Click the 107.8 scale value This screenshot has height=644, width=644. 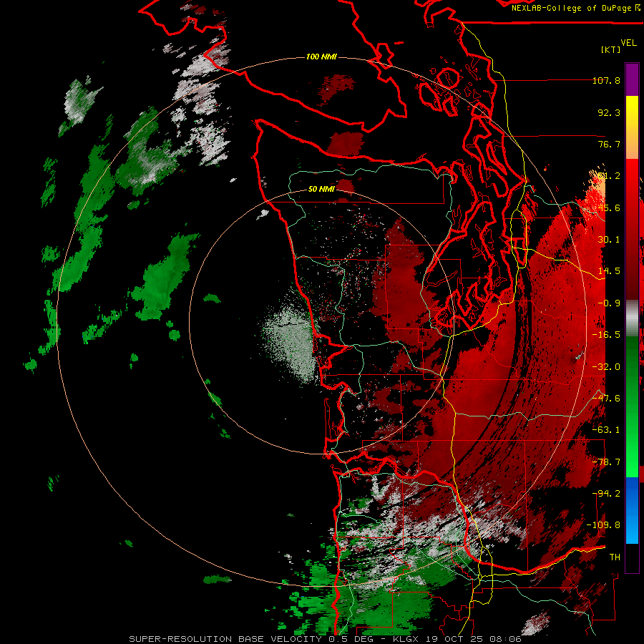click(x=606, y=80)
